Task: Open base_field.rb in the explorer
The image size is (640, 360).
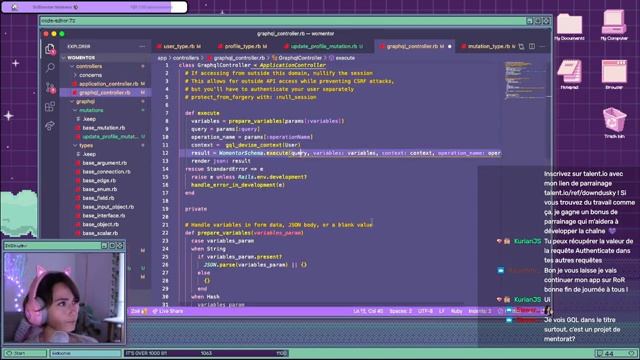Action: [x=98, y=198]
